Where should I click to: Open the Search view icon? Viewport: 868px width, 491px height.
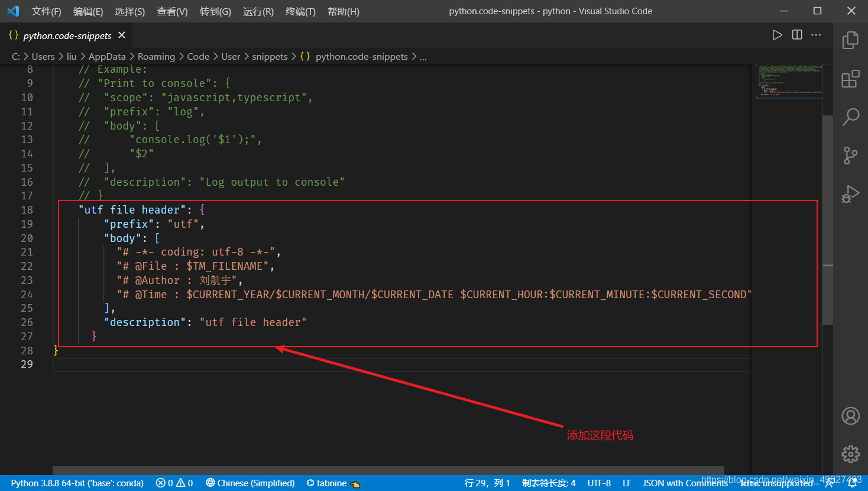pyautogui.click(x=850, y=117)
